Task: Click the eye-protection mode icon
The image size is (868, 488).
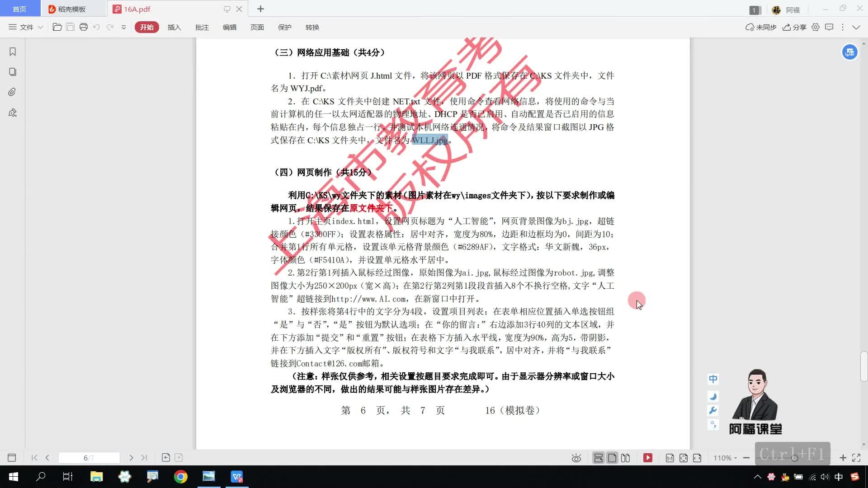Action: point(576,458)
